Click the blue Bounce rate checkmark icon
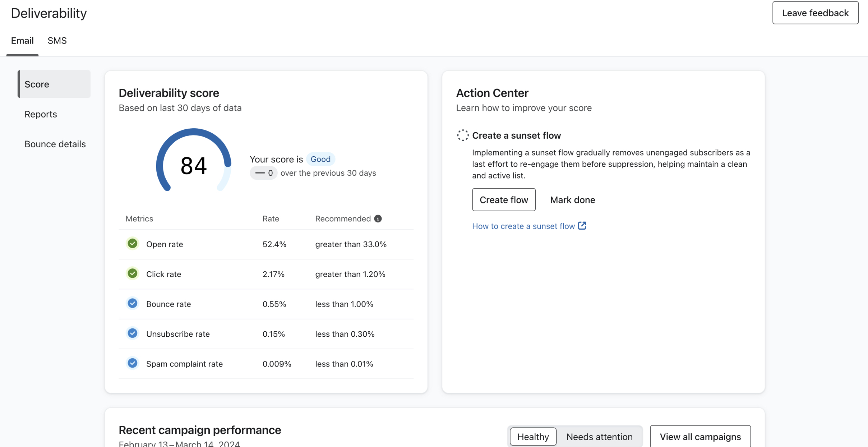The width and height of the screenshot is (868, 447). pyautogui.click(x=132, y=303)
